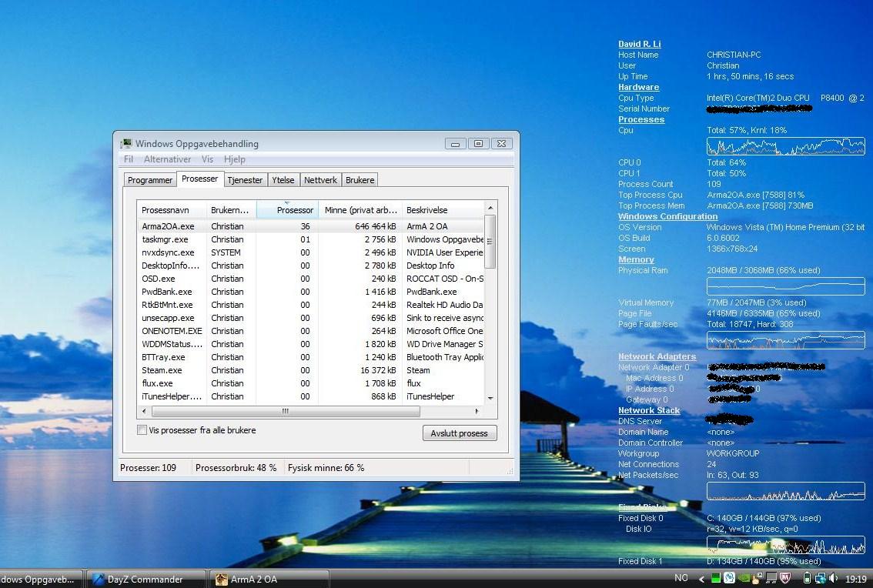Open the Hjelp menu
Screen dimensions: 873x588
click(x=234, y=159)
